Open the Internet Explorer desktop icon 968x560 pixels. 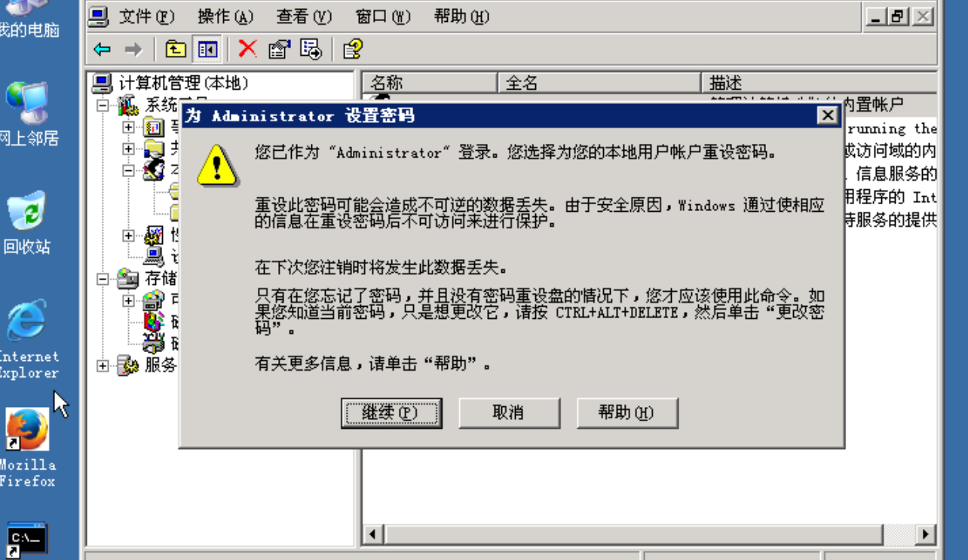coord(27,339)
